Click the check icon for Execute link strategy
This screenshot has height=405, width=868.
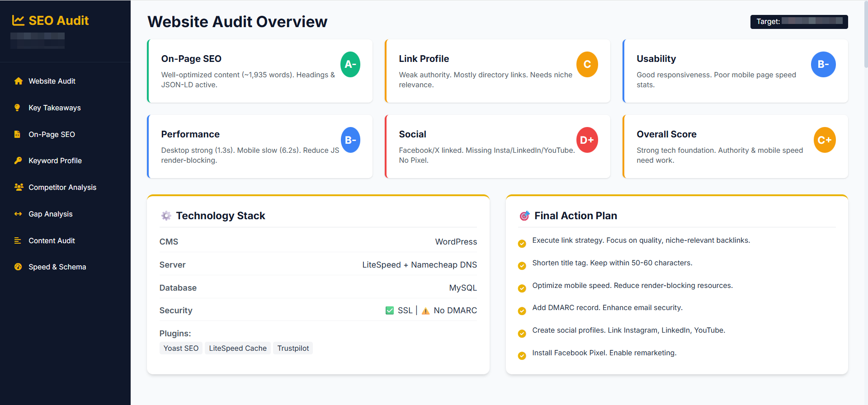click(x=522, y=244)
